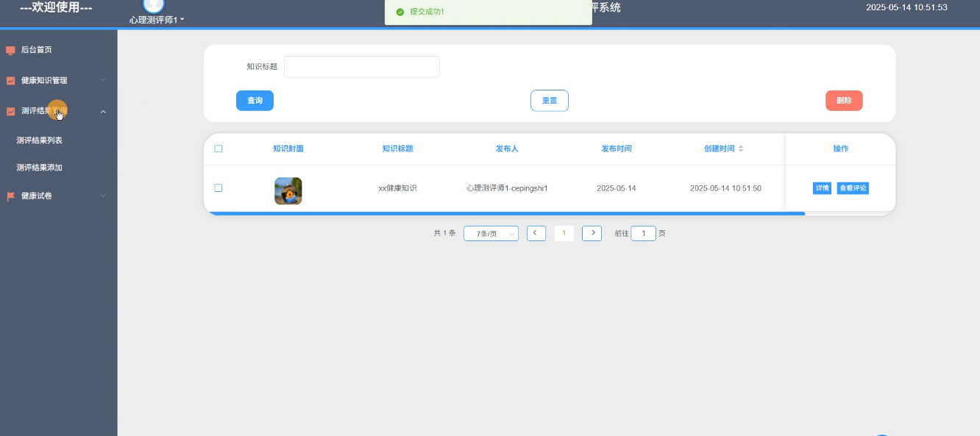This screenshot has height=436, width=980.
Task: Tick checkbox for xx健康知识 row
Action: (219, 188)
